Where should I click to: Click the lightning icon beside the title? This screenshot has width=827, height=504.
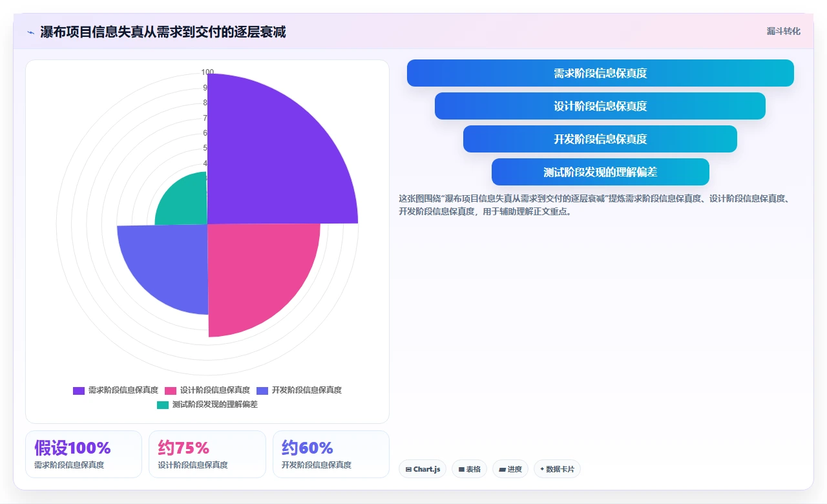(31, 32)
